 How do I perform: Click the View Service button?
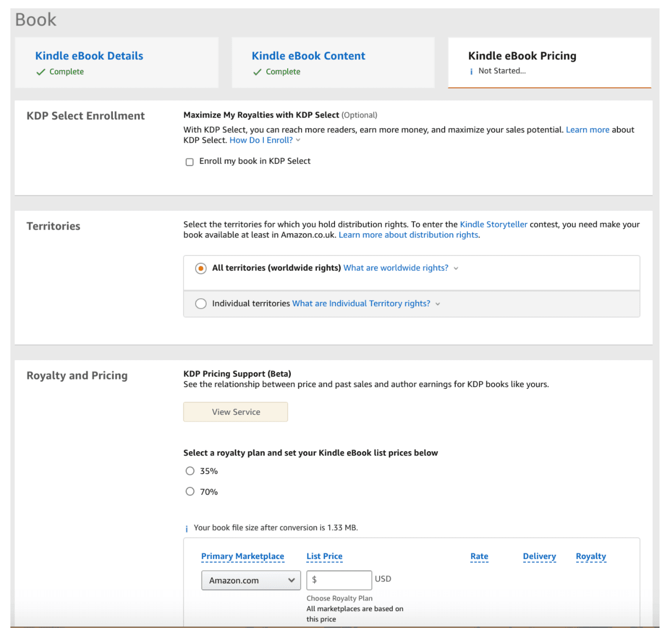(235, 412)
